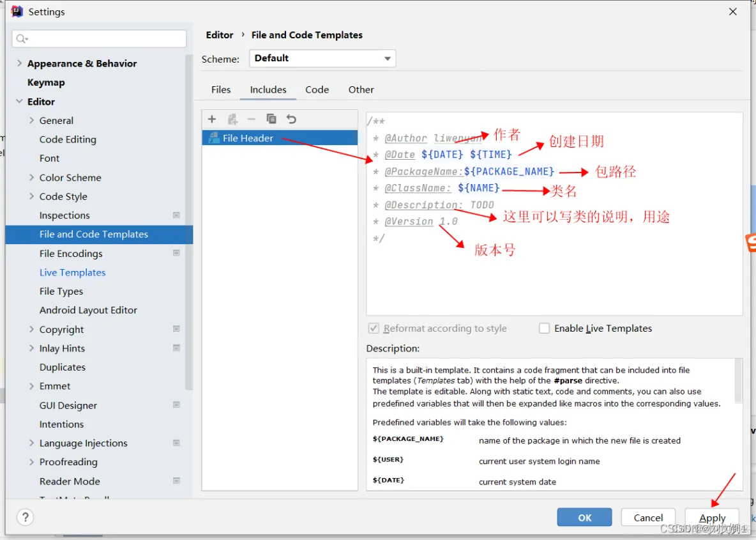Screen dimensions: 756x540
Task: Select Keymap in settings tree
Action: [x=46, y=82]
